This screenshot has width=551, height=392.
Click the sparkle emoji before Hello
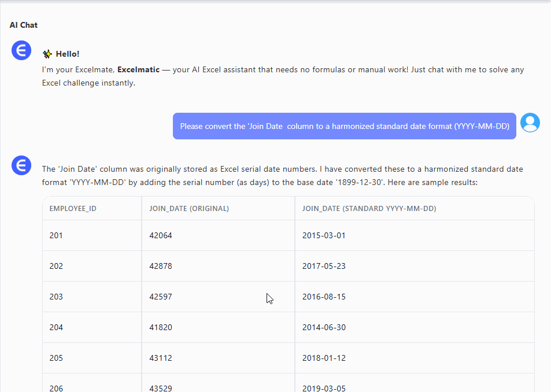47,54
